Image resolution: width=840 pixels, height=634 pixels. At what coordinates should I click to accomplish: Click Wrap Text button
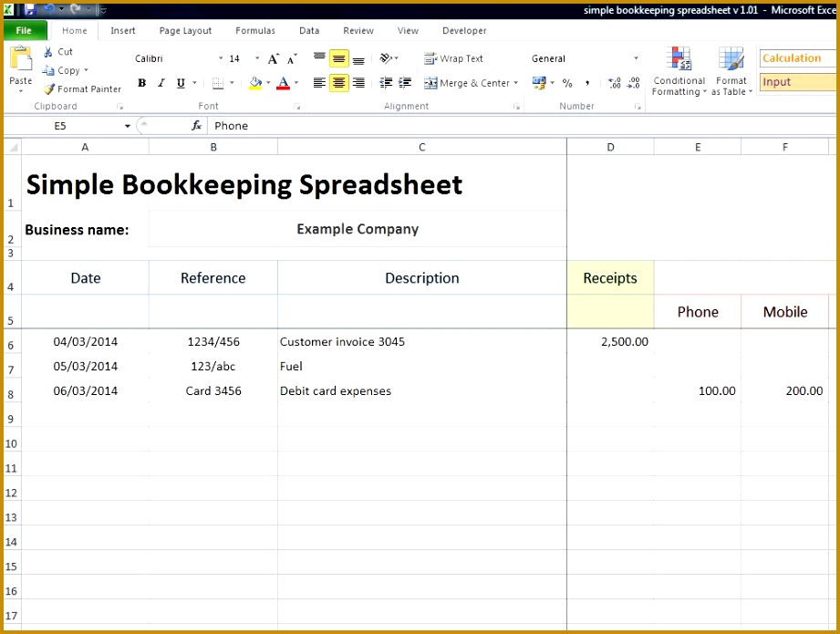click(454, 58)
